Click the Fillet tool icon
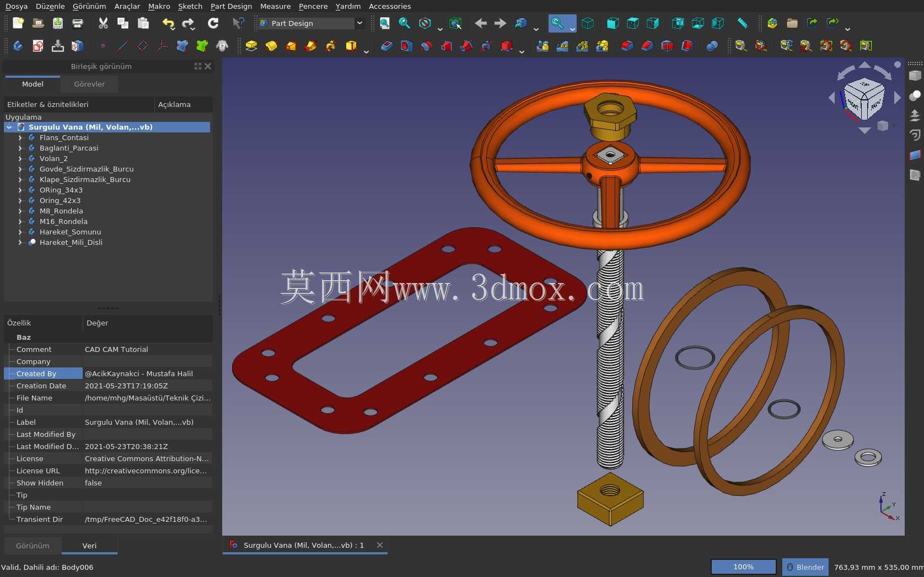 (627, 46)
